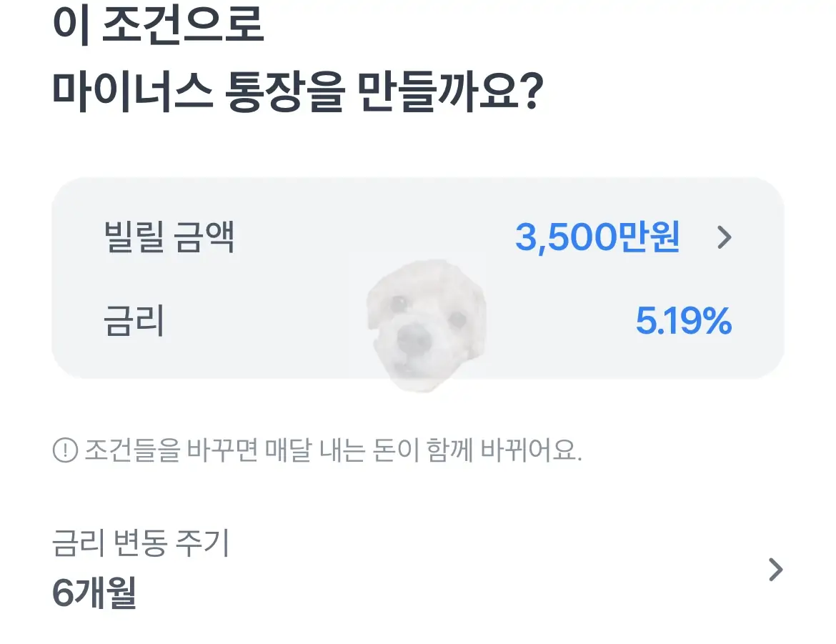Click the gray chevron beside 6개월
This screenshot has height=644, width=836.
776,568
